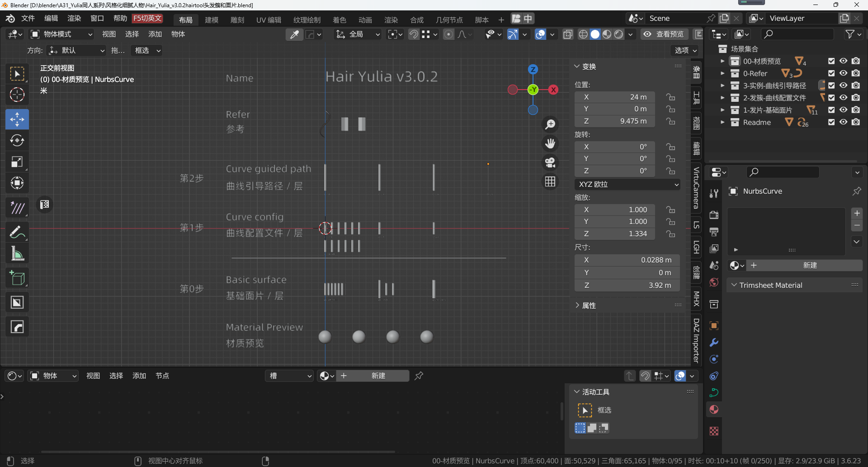This screenshot has height=467, width=868.
Task: Click the 新建 material button in properties
Action: tap(809, 266)
